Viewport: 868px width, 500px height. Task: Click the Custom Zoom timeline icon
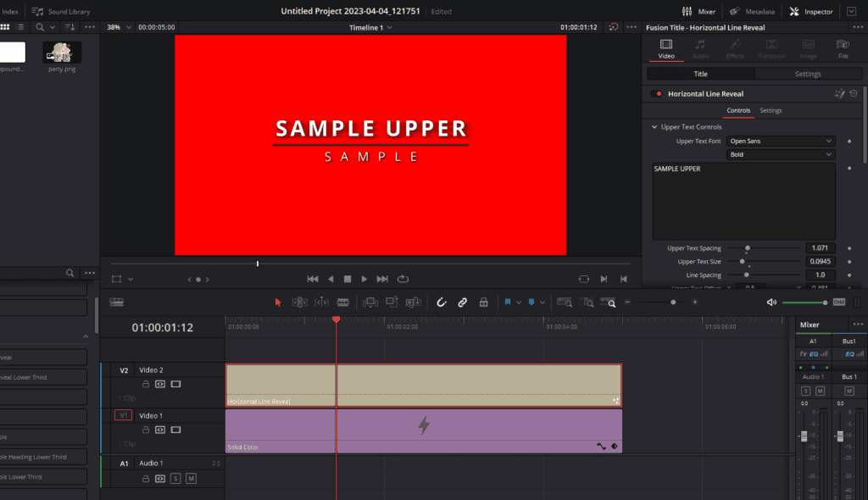click(608, 303)
